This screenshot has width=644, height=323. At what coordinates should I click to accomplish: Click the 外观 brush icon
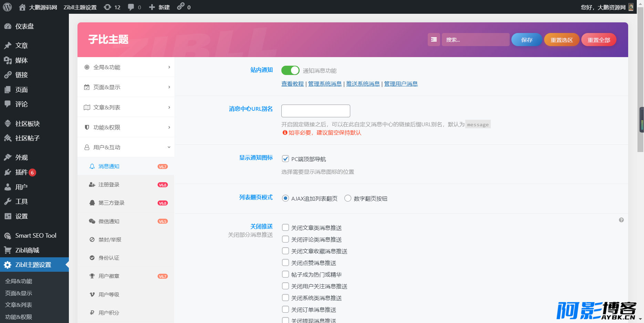pyautogui.click(x=8, y=157)
